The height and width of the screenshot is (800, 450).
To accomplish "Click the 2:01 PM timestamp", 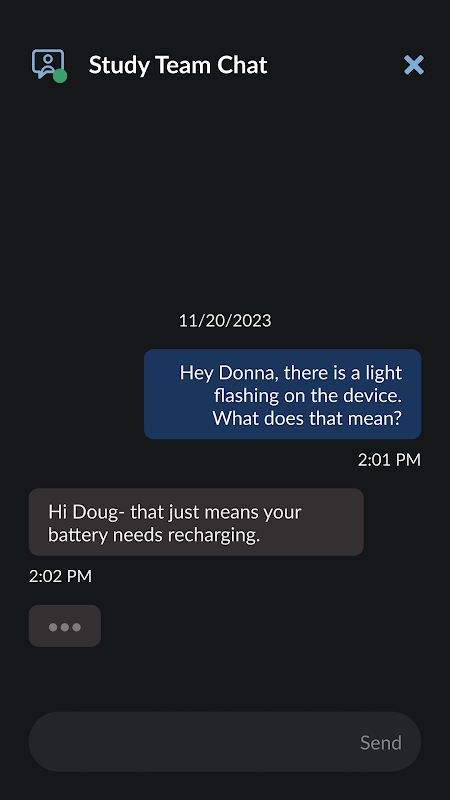I will click(x=389, y=460).
